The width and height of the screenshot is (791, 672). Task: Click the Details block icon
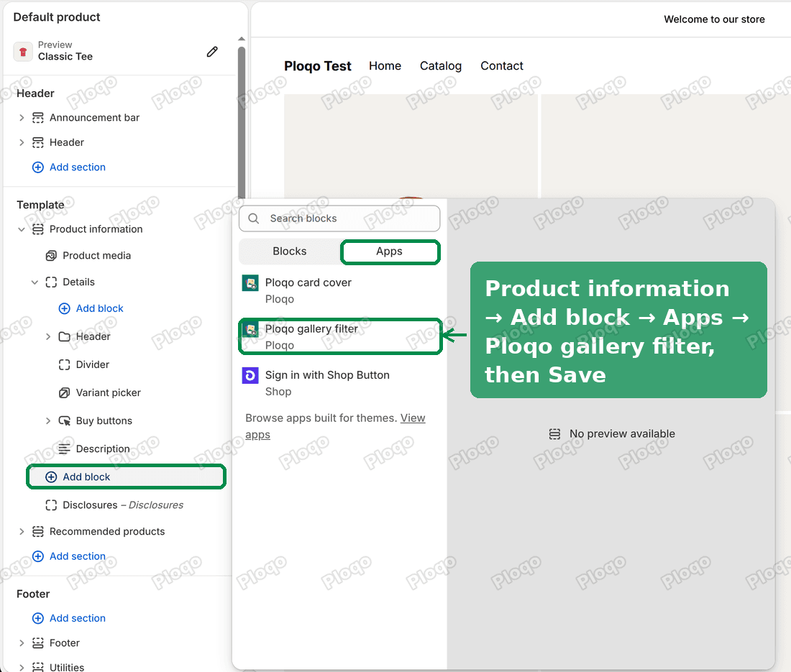click(x=51, y=282)
